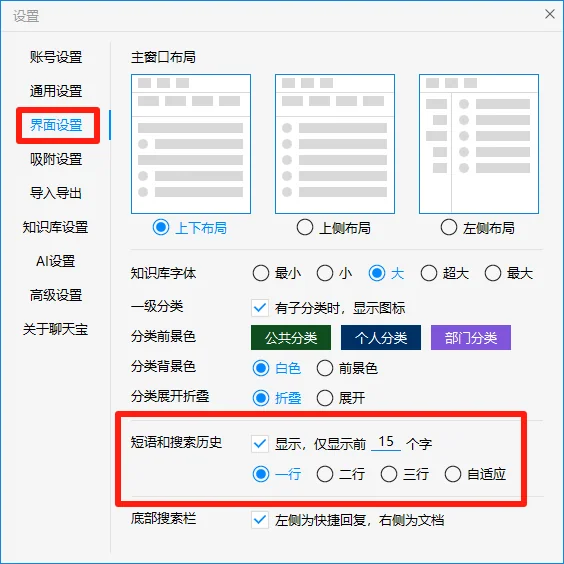Select 三行 display option
This screenshot has height=564, width=564.
[x=389, y=474]
